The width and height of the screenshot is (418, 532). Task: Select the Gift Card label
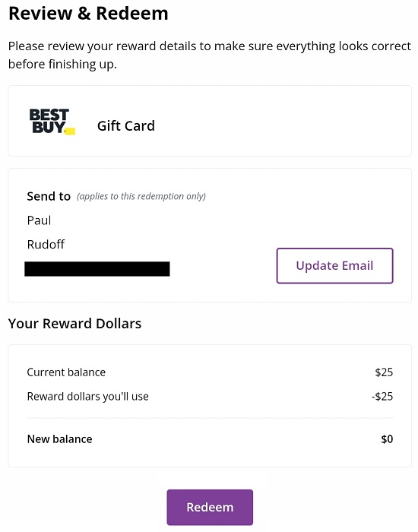tap(126, 126)
